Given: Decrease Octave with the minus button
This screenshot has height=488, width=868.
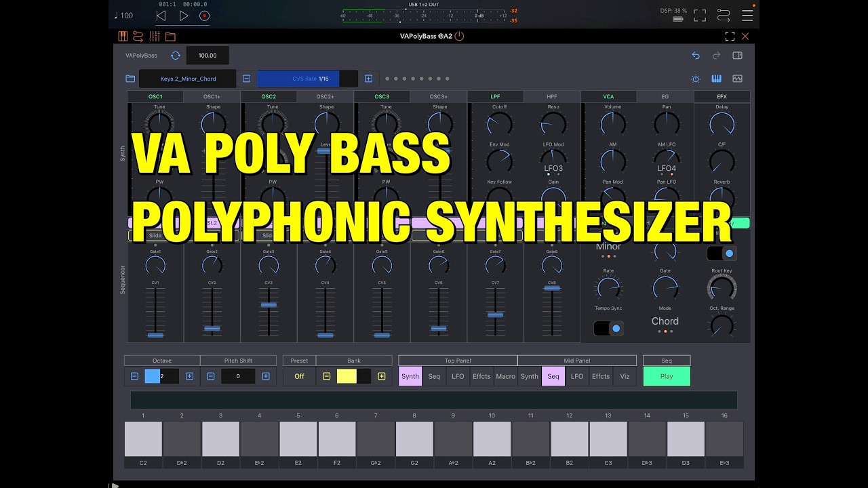Looking at the screenshot, I should (x=134, y=376).
